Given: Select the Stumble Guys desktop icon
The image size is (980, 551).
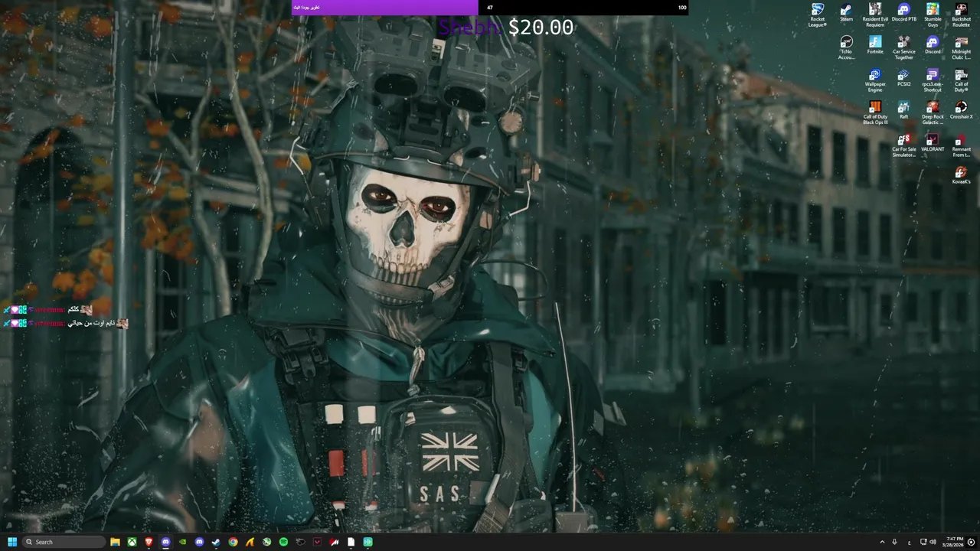Looking at the screenshot, I should click(x=933, y=15).
